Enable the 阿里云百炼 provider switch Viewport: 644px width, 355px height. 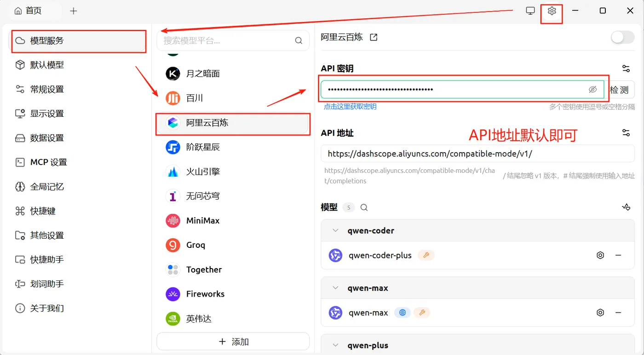[x=623, y=37]
